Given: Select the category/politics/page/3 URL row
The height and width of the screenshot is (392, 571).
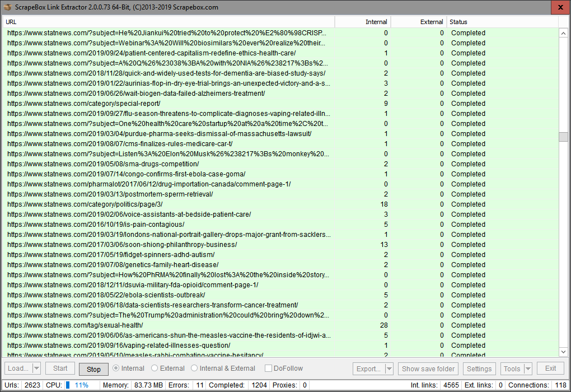Looking at the screenshot, I should pos(280,204).
